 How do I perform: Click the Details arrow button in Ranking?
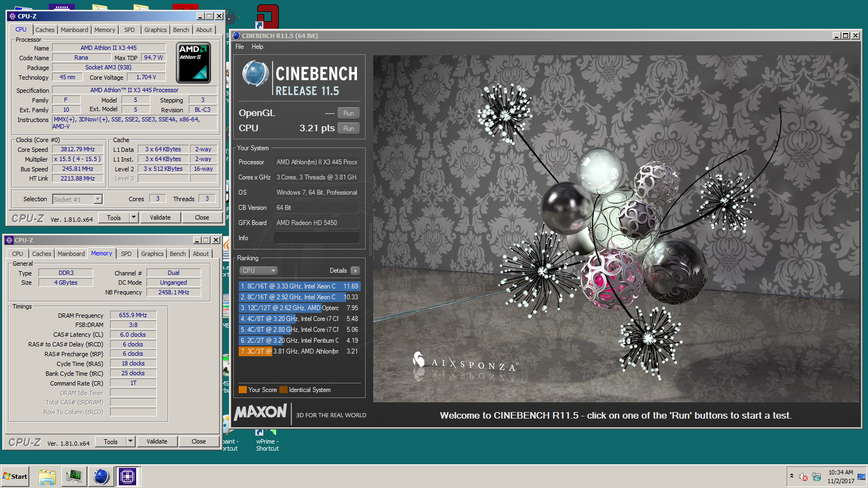tap(355, 271)
